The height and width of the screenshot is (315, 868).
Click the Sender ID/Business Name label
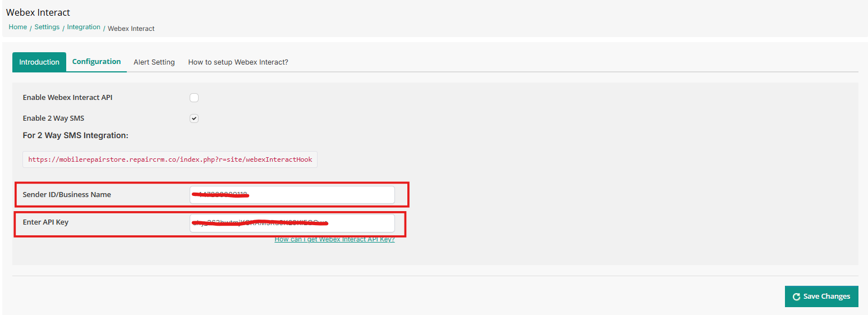[67, 195]
